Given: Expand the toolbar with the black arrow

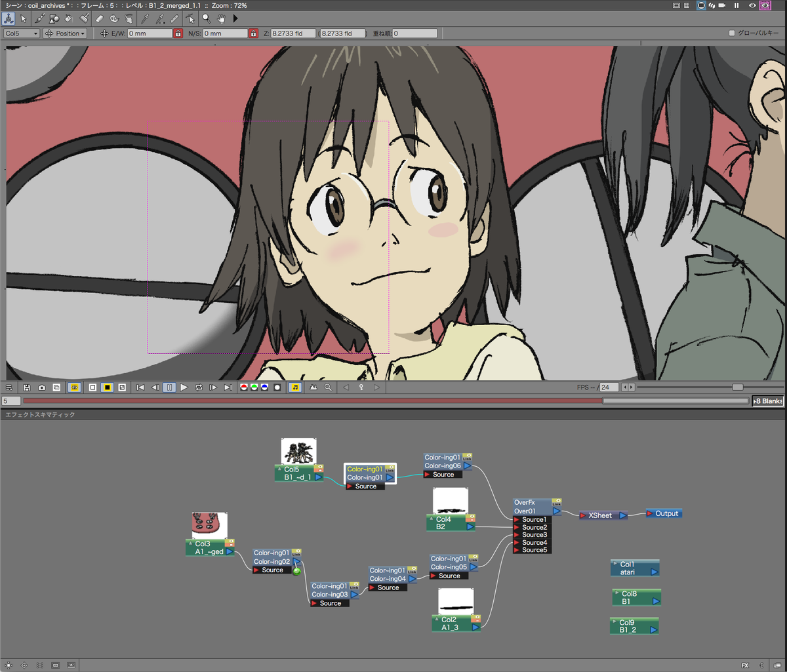Looking at the screenshot, I should click(235, 18).
